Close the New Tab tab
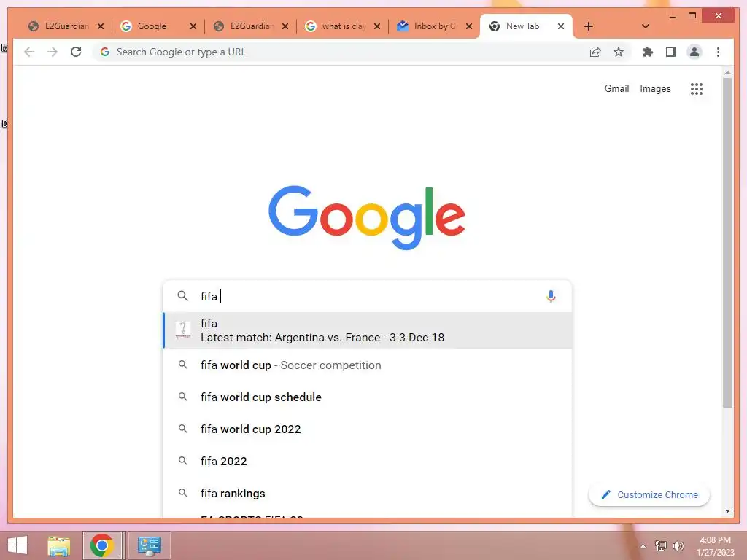The height and width of the screenshot is (560, 747). [561, 26]
